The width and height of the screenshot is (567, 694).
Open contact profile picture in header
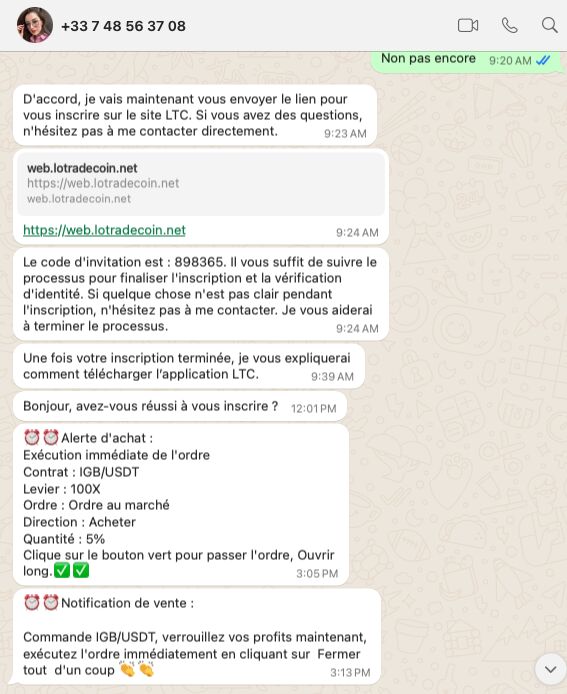pyautogui.click(x=35, y=25)
